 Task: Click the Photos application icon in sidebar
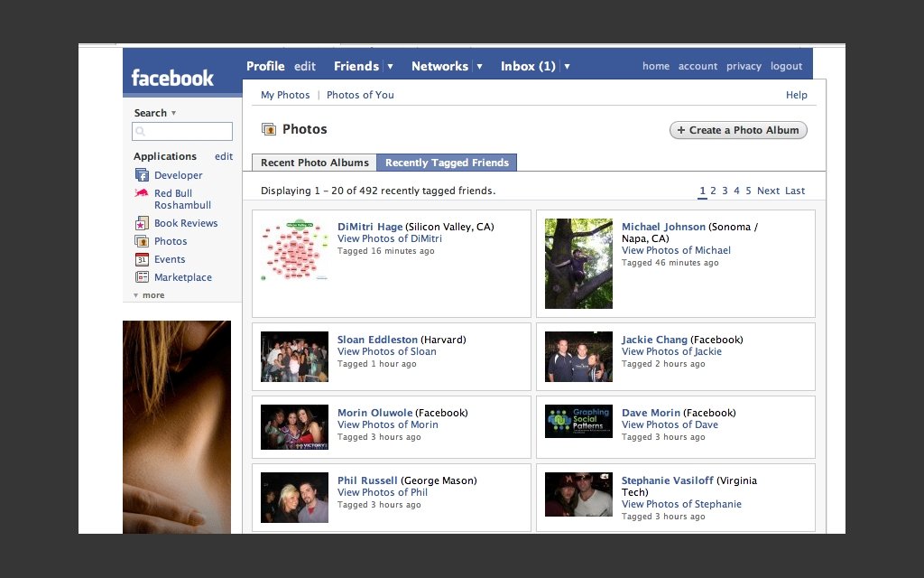coord(142,241)
